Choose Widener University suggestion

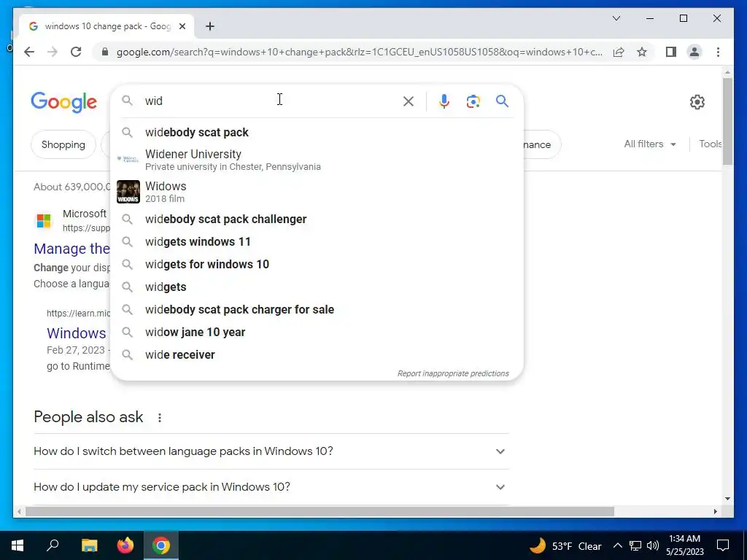point(317,160)
